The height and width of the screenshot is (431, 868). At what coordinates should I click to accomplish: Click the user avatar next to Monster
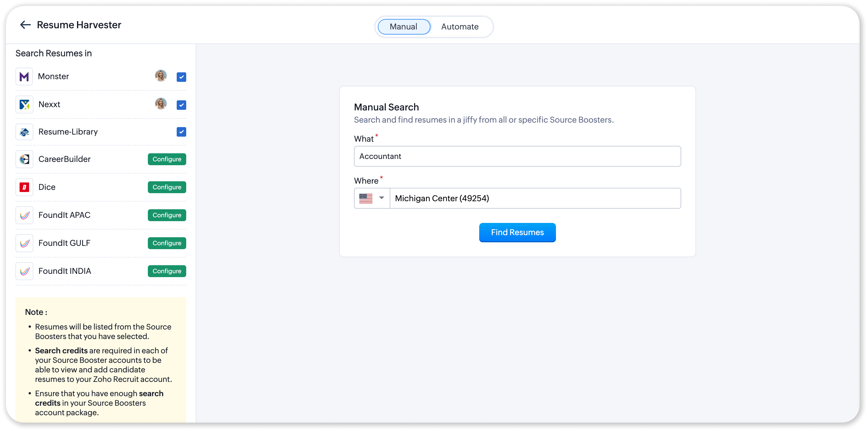coord(161,76)
